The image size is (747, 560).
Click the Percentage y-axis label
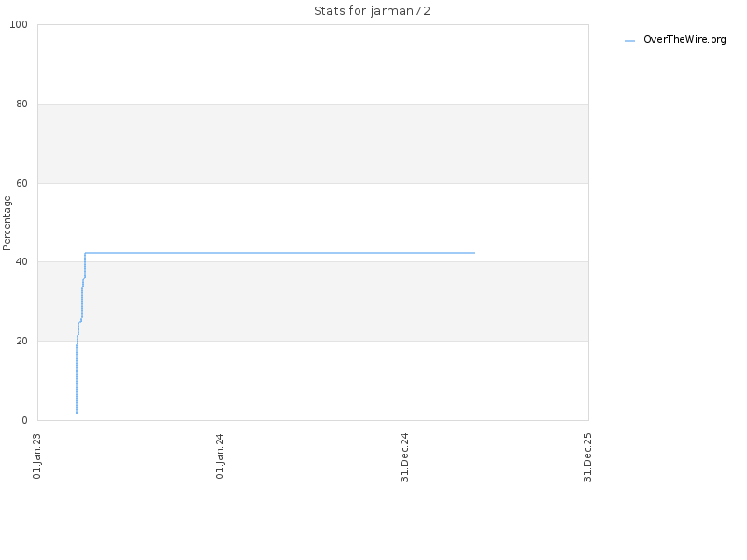[7, 223]
